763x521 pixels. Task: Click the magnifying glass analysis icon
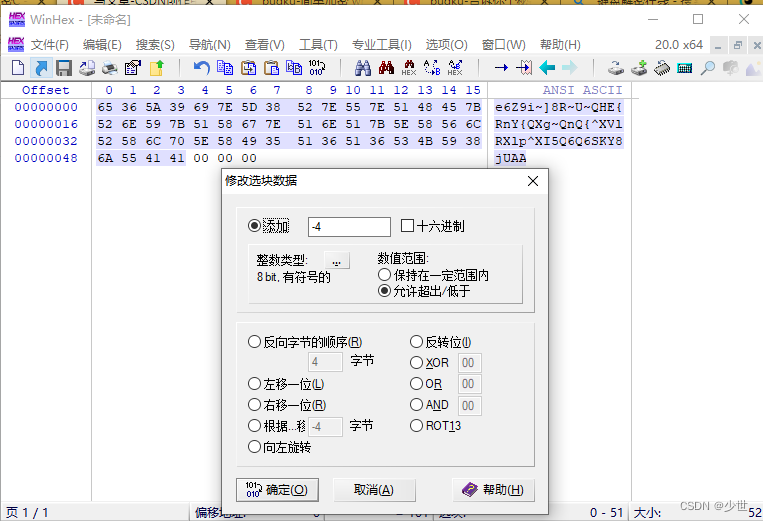pos(708,68)
